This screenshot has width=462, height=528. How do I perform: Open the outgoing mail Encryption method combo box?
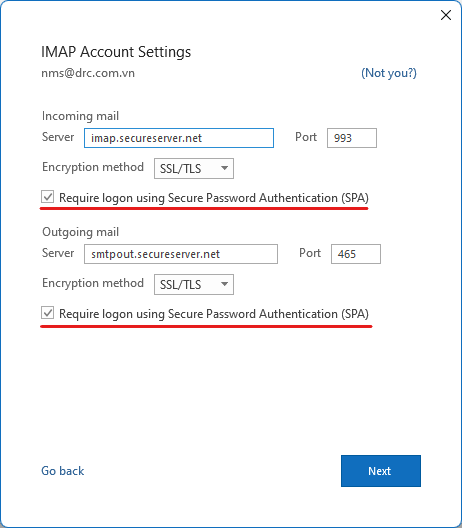tap(194, 285)
